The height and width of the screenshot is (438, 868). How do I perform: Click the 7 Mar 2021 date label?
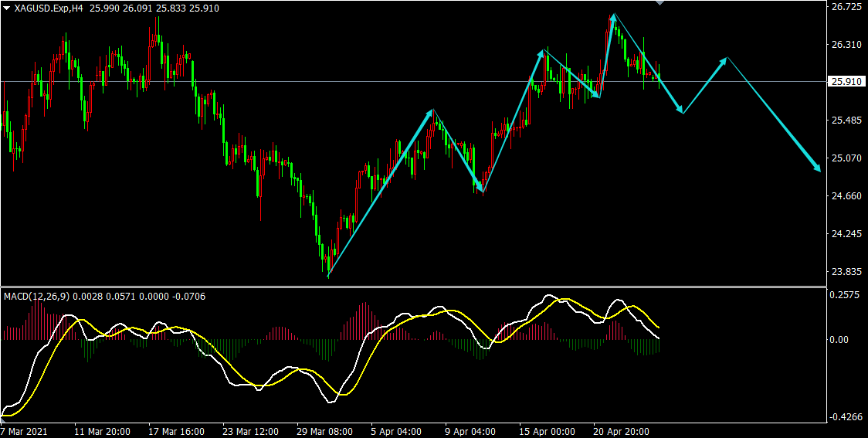[24, 431]
